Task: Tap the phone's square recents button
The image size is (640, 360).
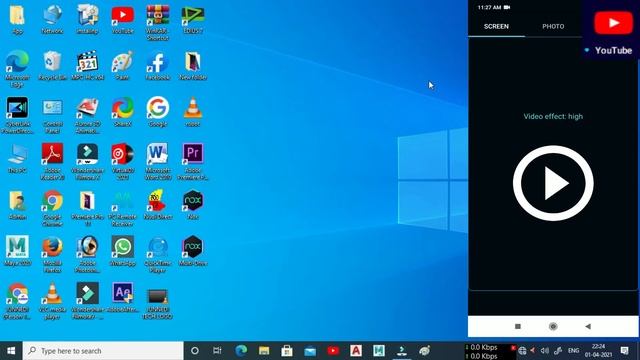Action: click(x=518, y=326)
